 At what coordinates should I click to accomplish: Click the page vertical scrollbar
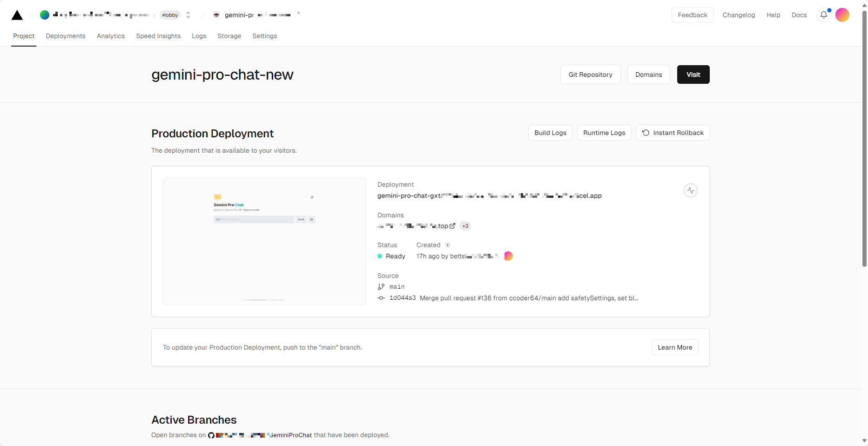coord(864,140)
